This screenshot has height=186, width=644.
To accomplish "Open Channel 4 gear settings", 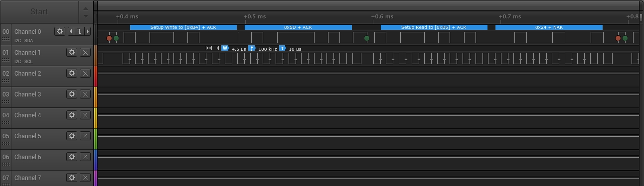I will pos(72,115).
